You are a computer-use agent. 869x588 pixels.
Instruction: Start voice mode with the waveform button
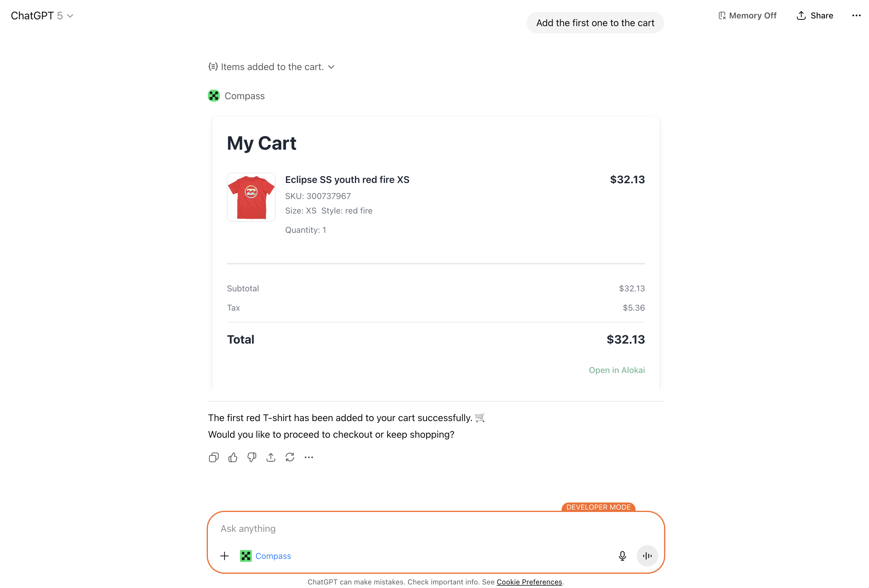click(x=647, y=556)
